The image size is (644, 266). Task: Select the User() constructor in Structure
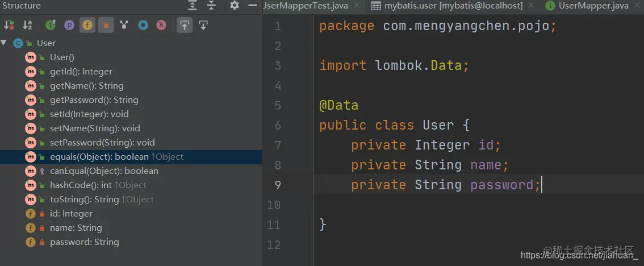pos(62,57)
